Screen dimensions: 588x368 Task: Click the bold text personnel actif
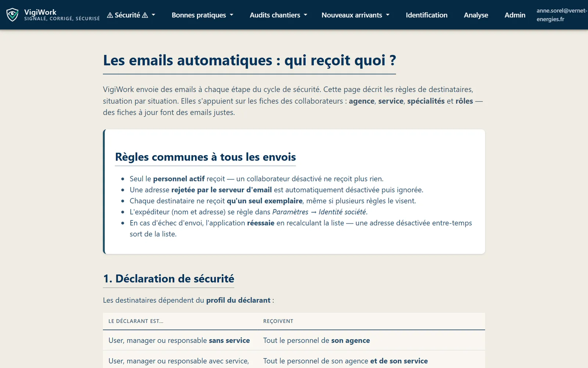(x=179, y=179)
